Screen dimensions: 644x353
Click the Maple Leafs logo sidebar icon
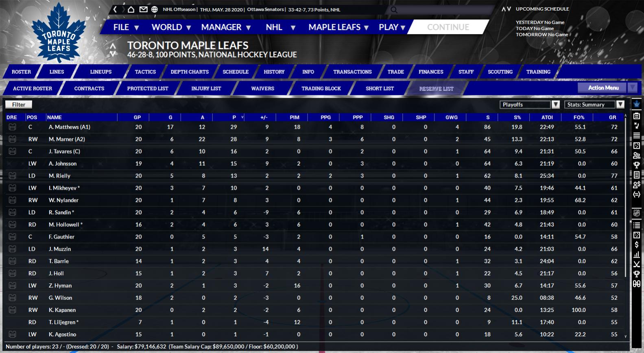point(637,104)
